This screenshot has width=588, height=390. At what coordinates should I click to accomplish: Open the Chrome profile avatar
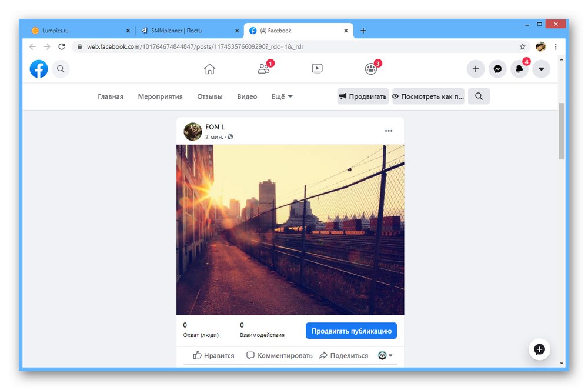(541, 46)
